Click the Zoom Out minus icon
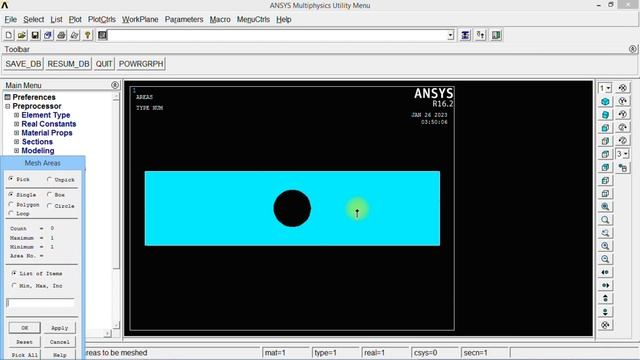Screen dimensions: 640x360 click(x=605, y=259)
